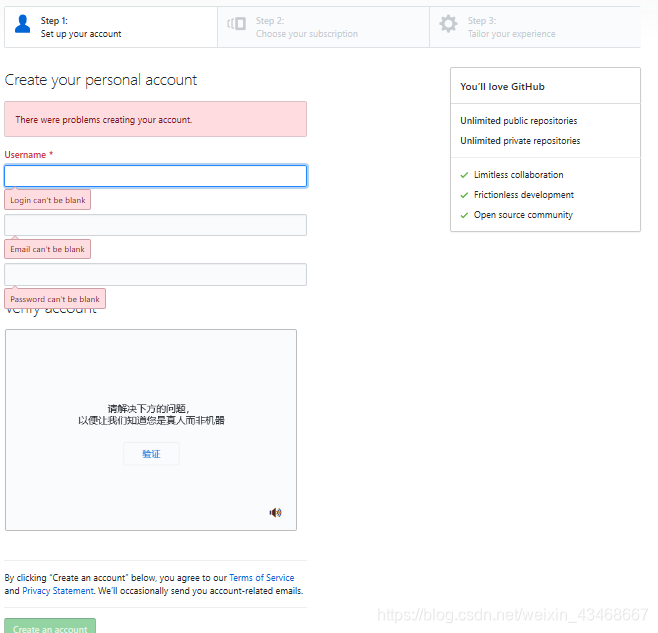Click the gear icon in Step 3
This screenshot has height=633, width=658.
tap(448, 24)
